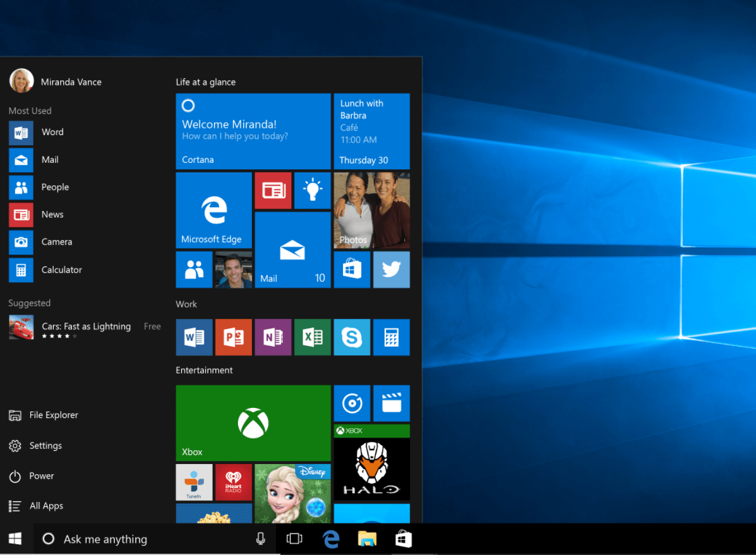Open the All Apps list

[x=45, y=506]
